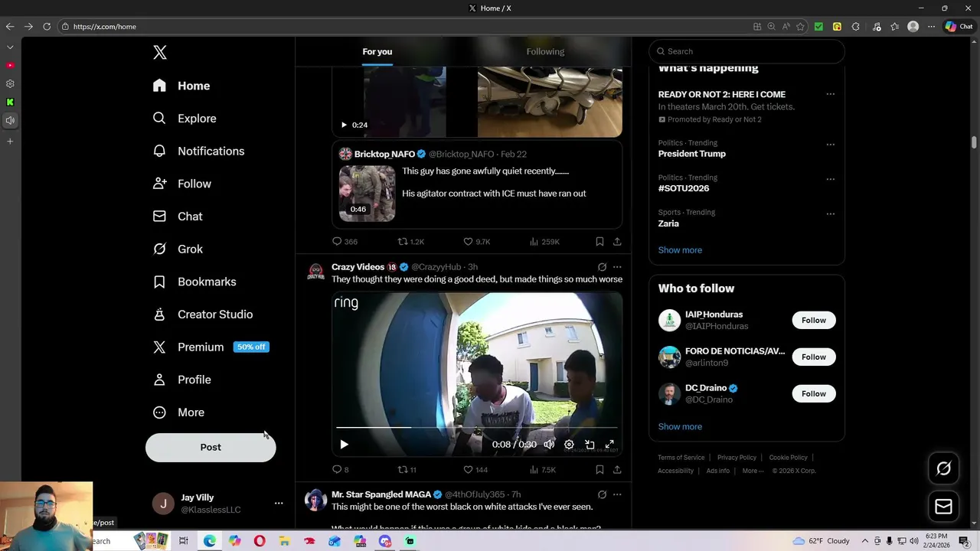Open more options on Mr. Star Spangled MAGA post
This screenshot has height=551, width=980.
coord(617,495)
